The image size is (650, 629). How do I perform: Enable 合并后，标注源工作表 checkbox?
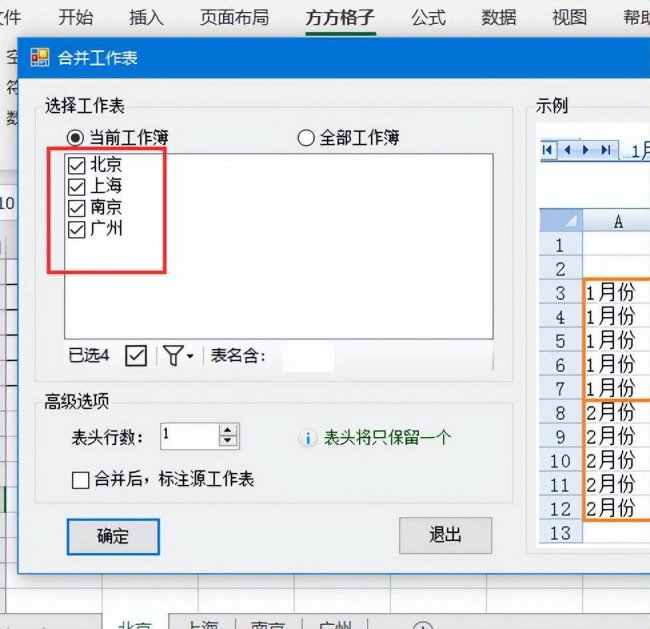80,480
